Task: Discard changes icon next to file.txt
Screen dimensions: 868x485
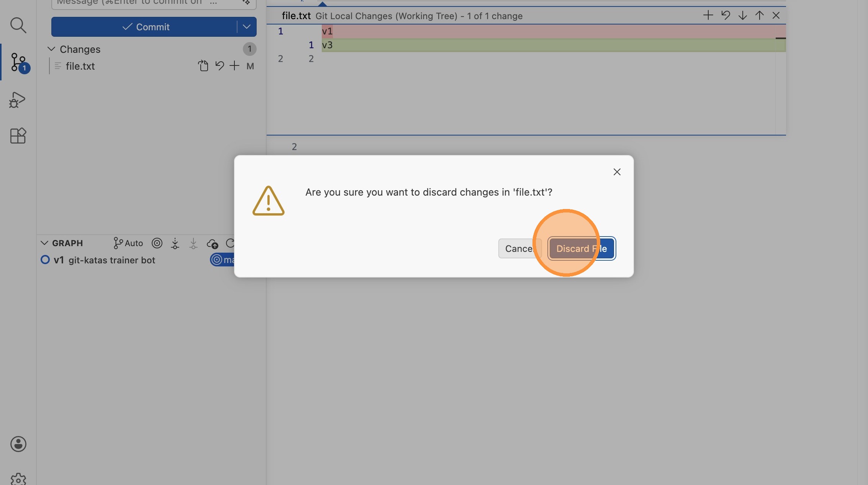Action: [x=219, y=66]
